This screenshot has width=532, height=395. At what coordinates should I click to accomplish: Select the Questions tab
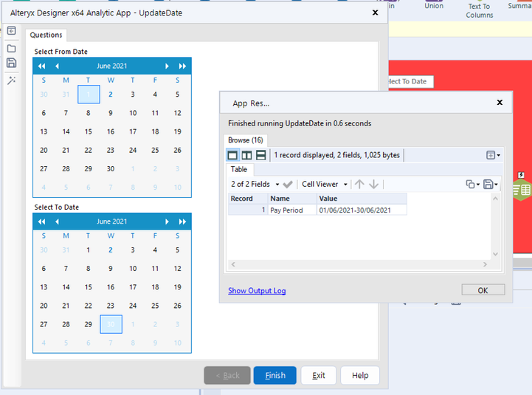(46, 35)
